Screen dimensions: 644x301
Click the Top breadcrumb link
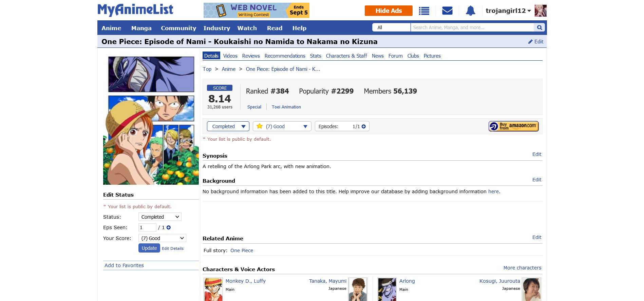[x=207, y=69]
